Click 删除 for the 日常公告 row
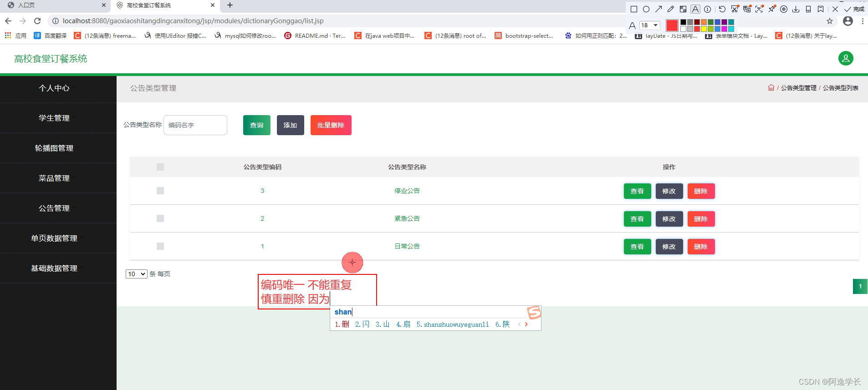868x390 pixels. click(701, 247)
